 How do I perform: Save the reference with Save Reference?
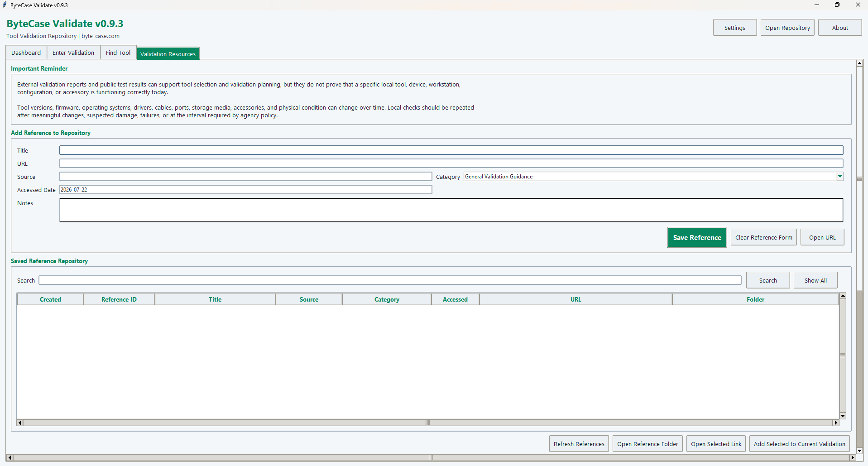pos(697,237)
